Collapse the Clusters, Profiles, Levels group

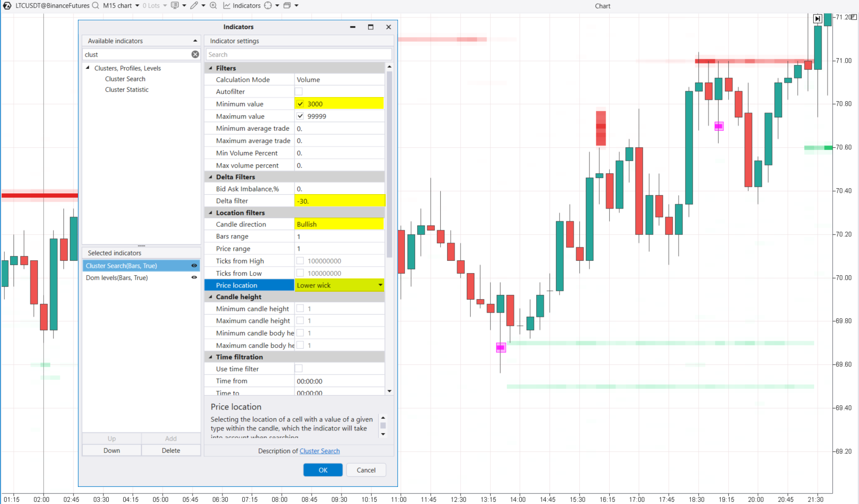point(88,68)
